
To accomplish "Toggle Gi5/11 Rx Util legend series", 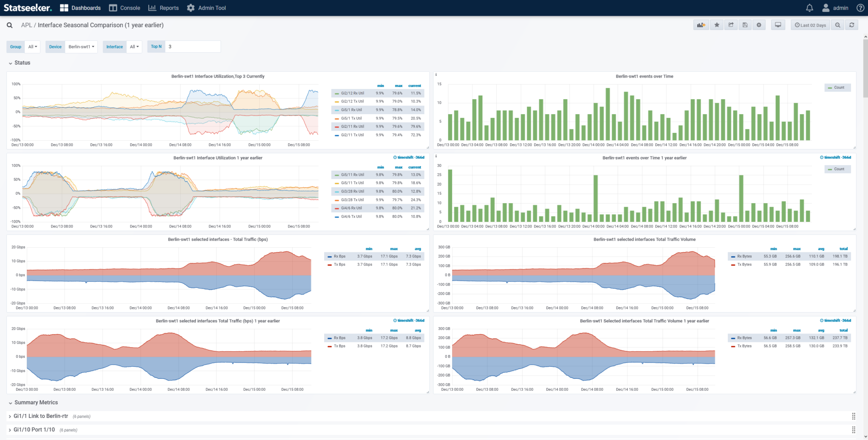I will (352, 175).
